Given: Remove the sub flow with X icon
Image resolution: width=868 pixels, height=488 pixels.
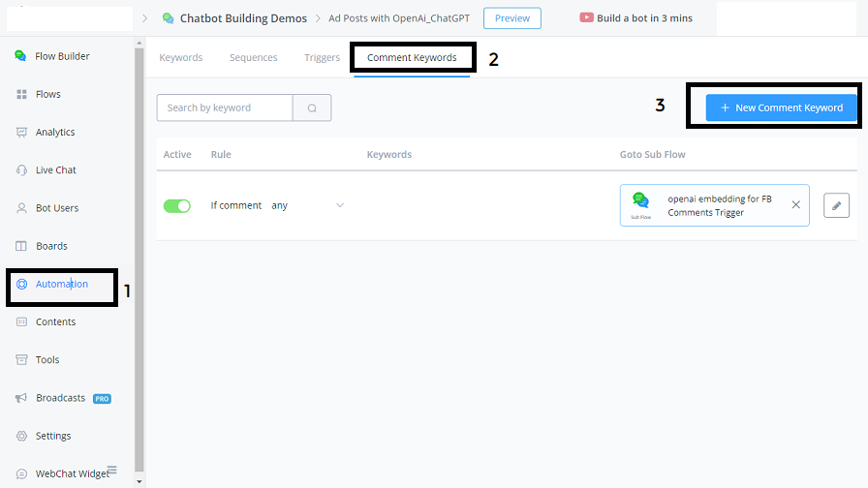Looking at the screenshot, I should pyautogui.click(x=795, y=205).
